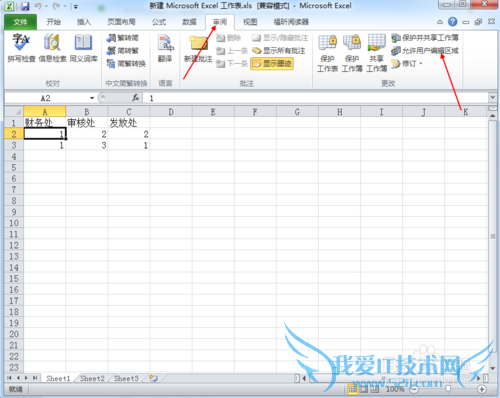Convert text with 简转繁
The image size is (500, 398).
click(123, 51)
